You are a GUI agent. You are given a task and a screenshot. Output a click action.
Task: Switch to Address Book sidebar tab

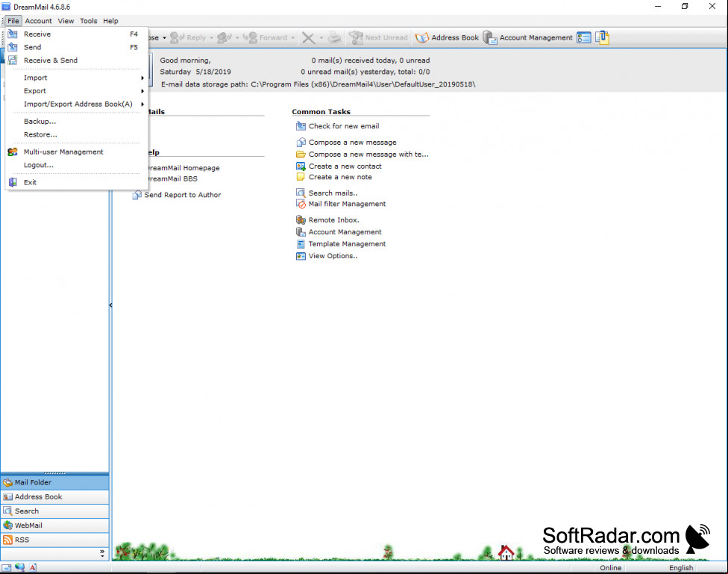(x=54, y=497)
